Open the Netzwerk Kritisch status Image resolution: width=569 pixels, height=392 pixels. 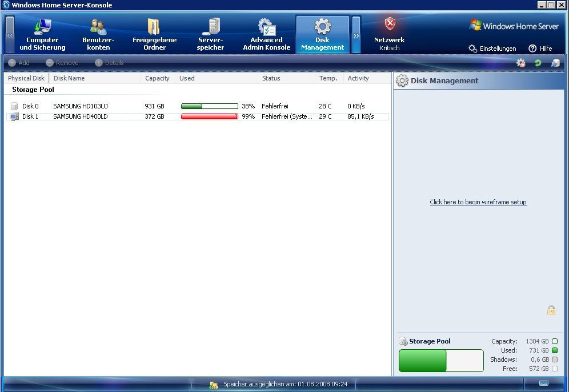coord(390,34)
